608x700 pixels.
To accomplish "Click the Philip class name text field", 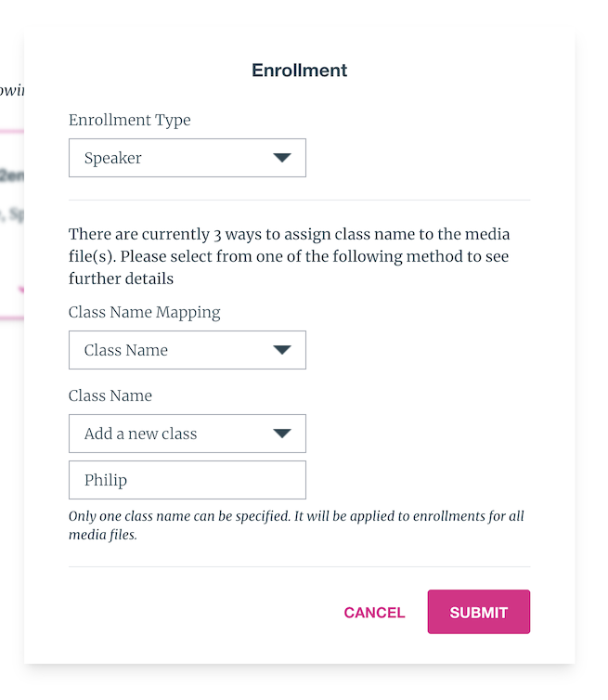I will click(x=188, y=480).
